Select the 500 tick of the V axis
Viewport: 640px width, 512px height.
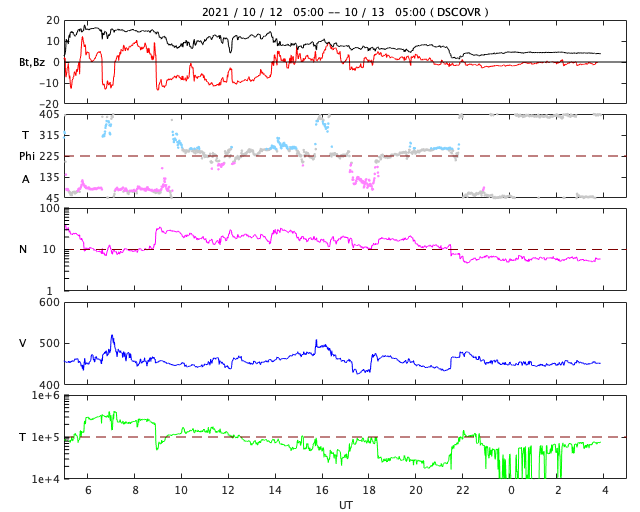(x=49, y=343)
